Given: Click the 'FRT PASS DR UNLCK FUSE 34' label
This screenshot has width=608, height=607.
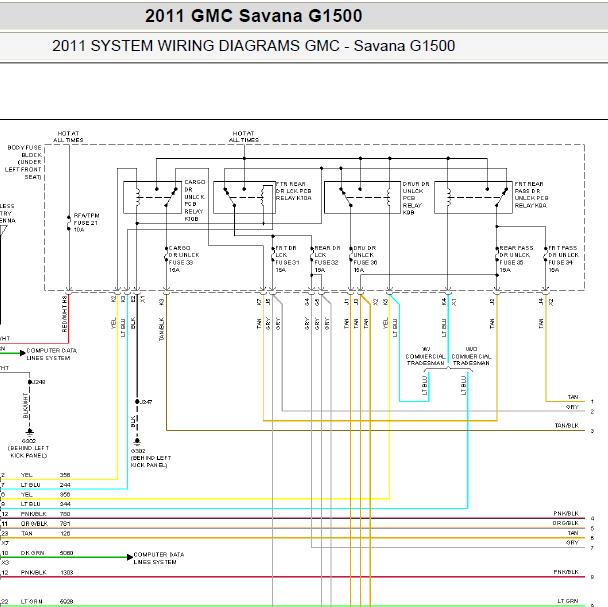Looking at the screenshot, I should (563, 259).
